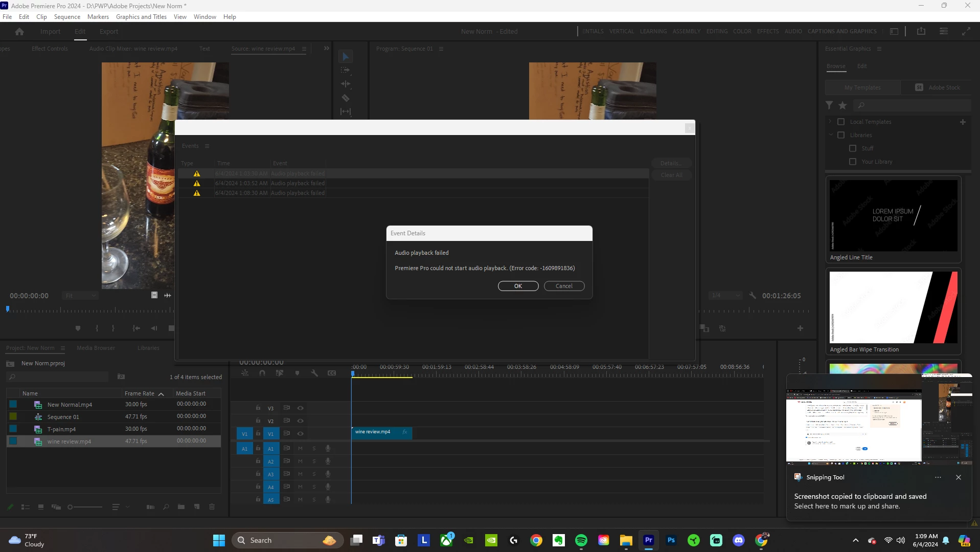Click Drag Video Only filmstrip icon
This screenshot has width=980, height=552.
click(x=154, y=295)
